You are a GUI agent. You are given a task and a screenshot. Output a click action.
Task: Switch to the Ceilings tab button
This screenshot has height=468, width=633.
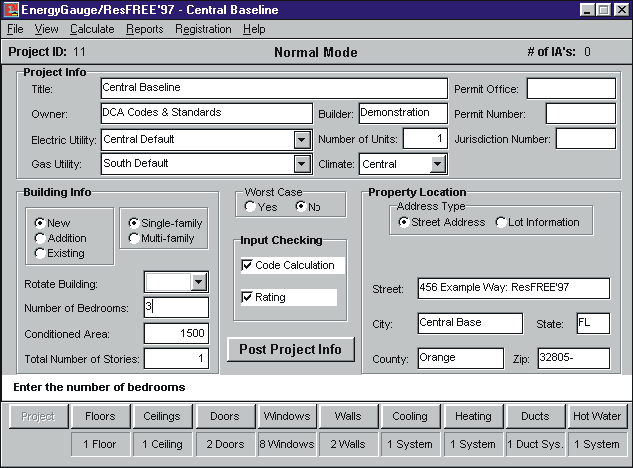click(162, 416)
